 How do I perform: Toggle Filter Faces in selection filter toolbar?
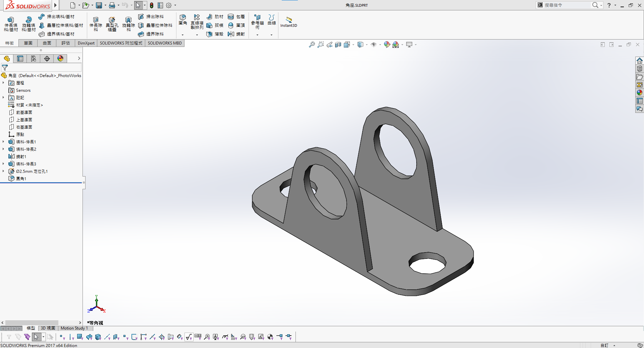click(80, 337)
